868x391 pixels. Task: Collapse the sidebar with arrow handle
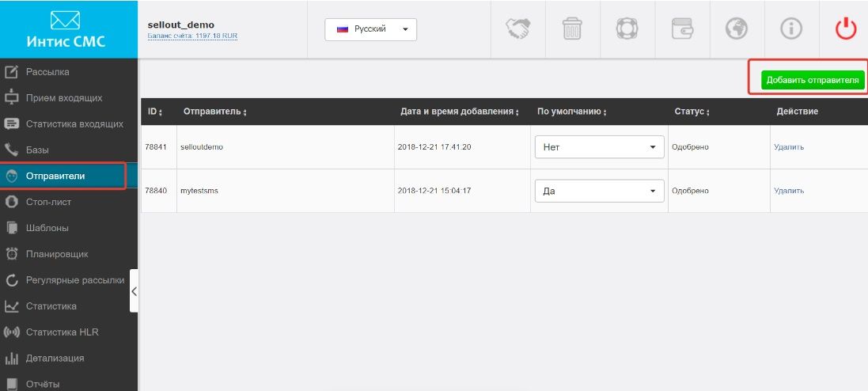click(134, 290)
